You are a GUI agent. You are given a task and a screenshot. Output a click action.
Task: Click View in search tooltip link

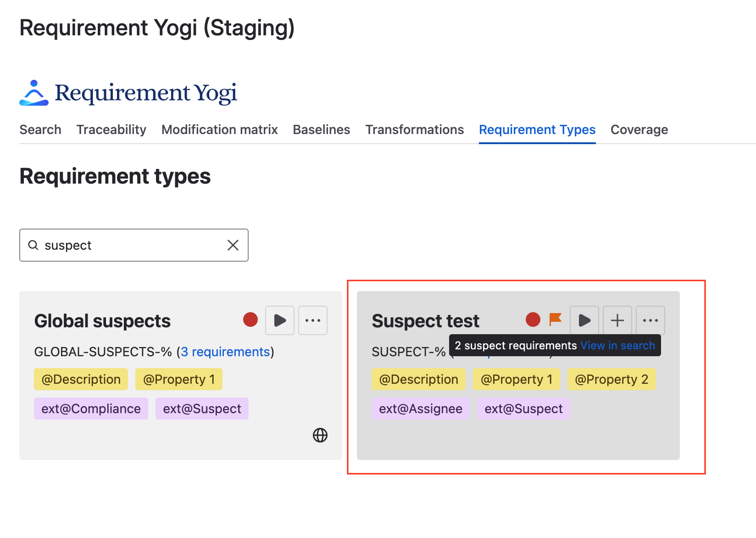point(617,346)
